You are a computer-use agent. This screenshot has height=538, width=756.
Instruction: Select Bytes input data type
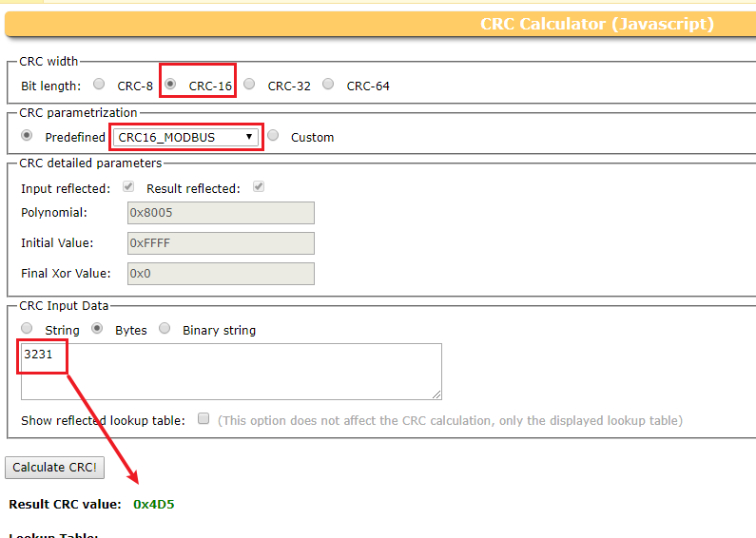pyautogui.click(x=97, y=328)
